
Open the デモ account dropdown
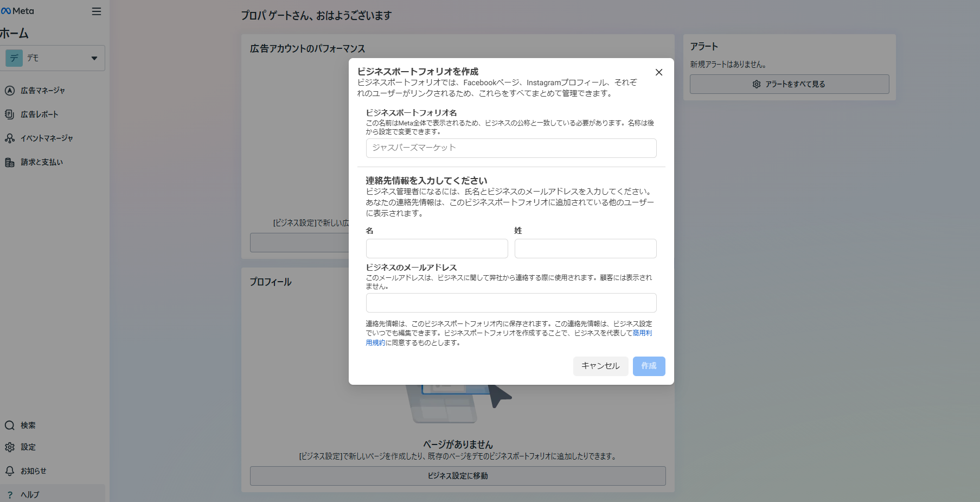[x=53, y=58]
